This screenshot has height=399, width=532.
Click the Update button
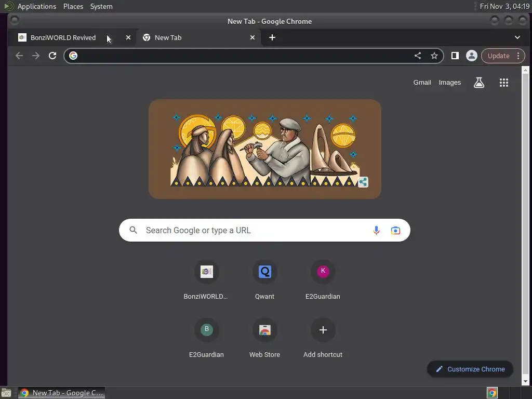pyautogui.click(x=498, y=56)
